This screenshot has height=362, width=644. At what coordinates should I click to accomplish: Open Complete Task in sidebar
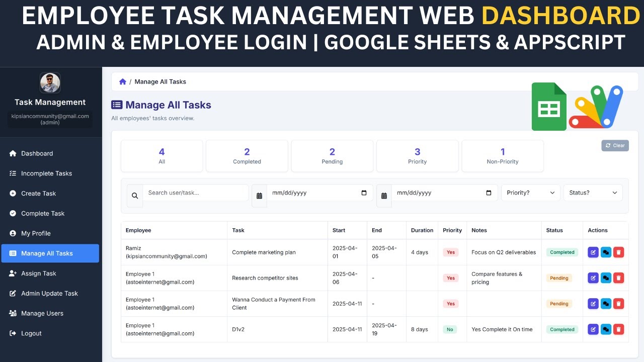[50, 213]
